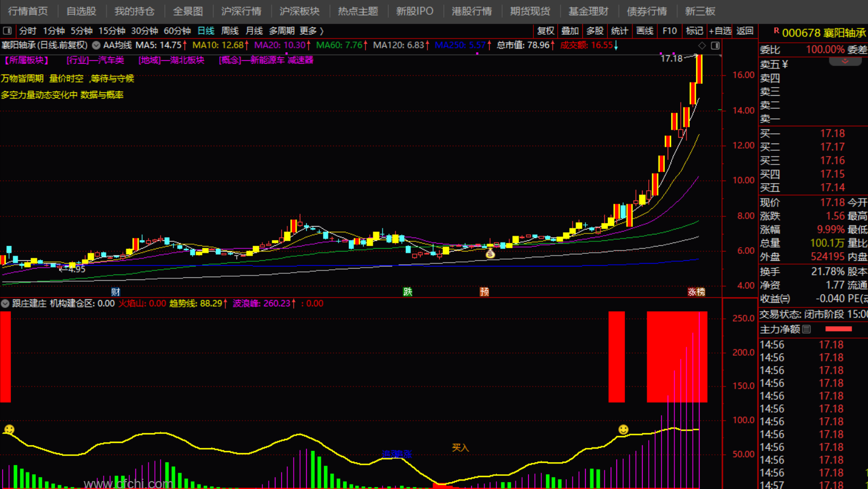868x489 pixels.
Task: Toggle 复权 price adjustment
Action: click(x=545, y=31)
